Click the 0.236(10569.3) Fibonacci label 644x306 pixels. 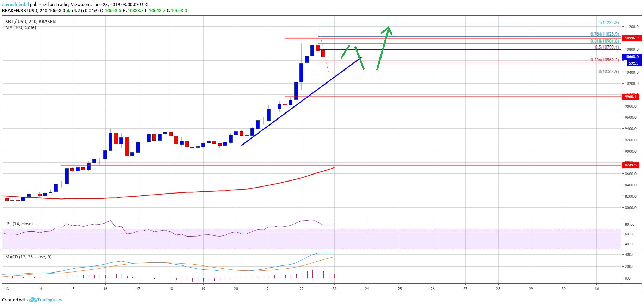tap(605, 60)
